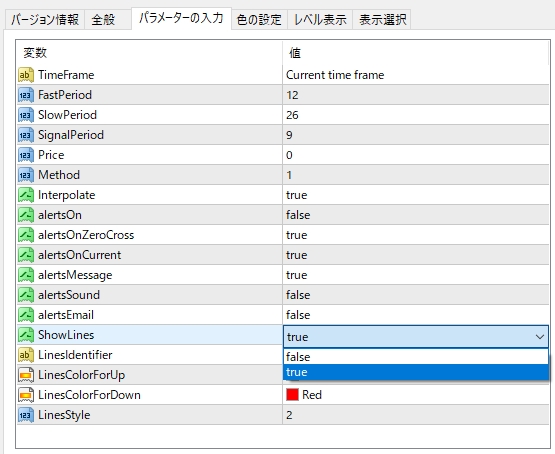Click the SlowPeriod value 26
Image resolution: width=555 pixels, height=454 pixels.
(x=292, y=115)
